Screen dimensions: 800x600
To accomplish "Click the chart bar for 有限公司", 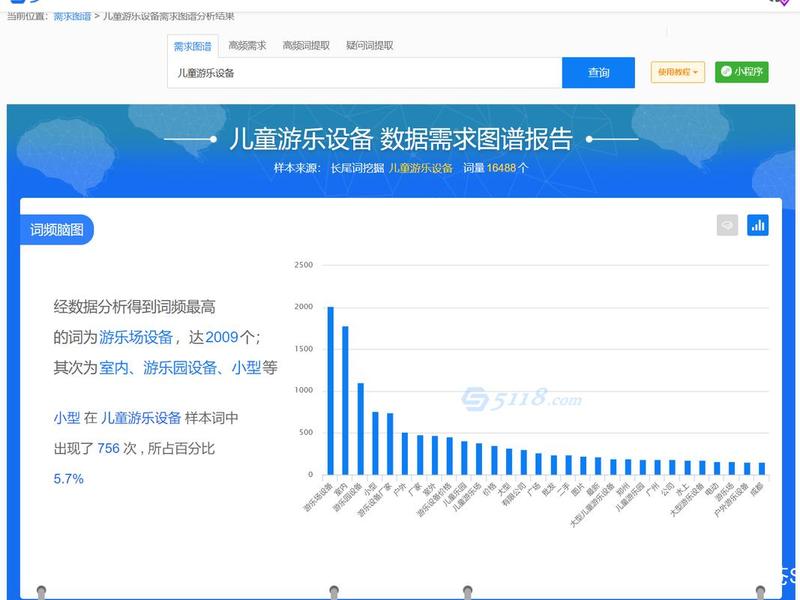I will click(524, 462).
